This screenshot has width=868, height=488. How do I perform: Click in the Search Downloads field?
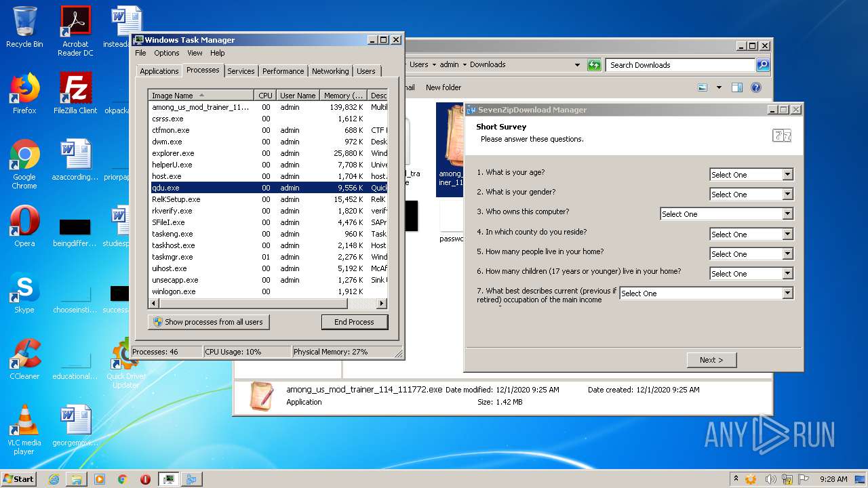click(681, 65)
